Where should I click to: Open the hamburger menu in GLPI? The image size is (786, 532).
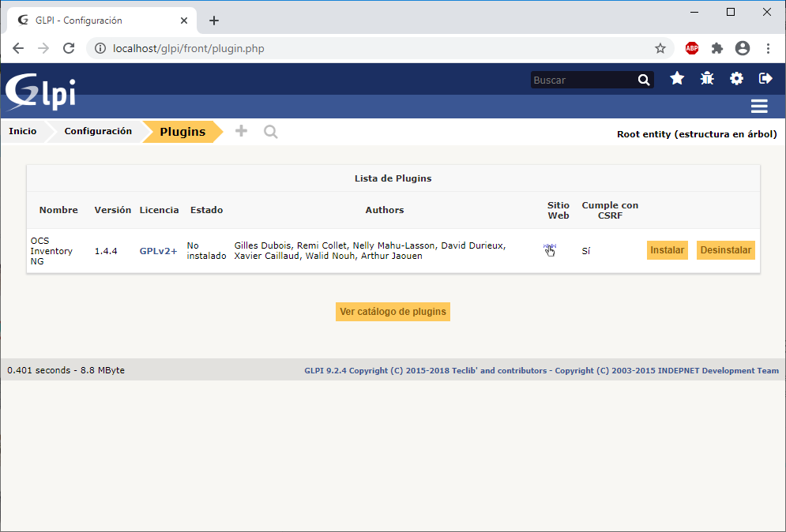tap(759, 107)
